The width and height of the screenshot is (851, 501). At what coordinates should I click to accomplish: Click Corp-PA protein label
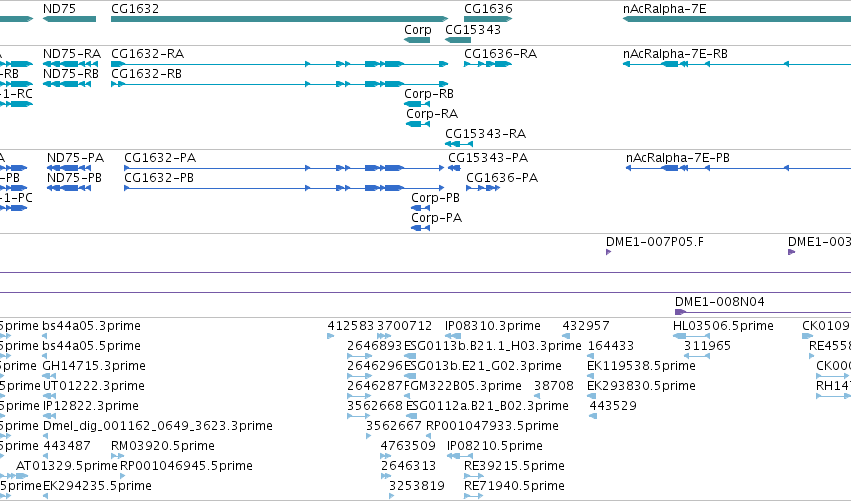pos(436,218)
